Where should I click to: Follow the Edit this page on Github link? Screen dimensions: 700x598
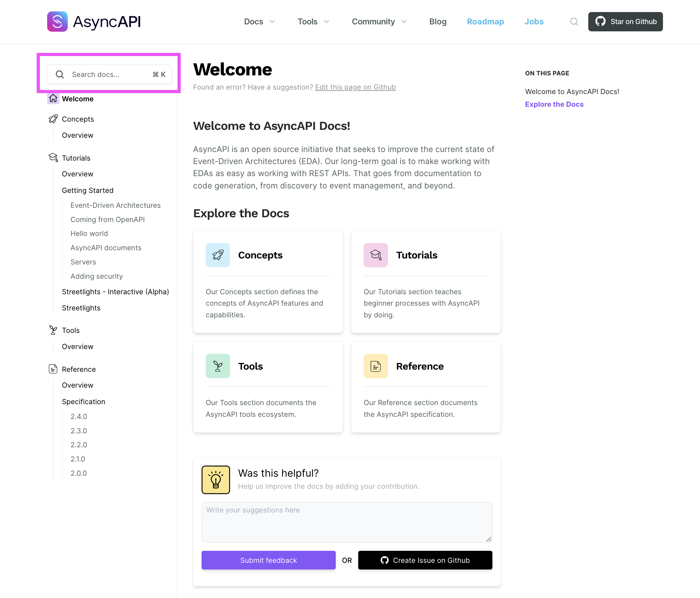tap(355, 87)
